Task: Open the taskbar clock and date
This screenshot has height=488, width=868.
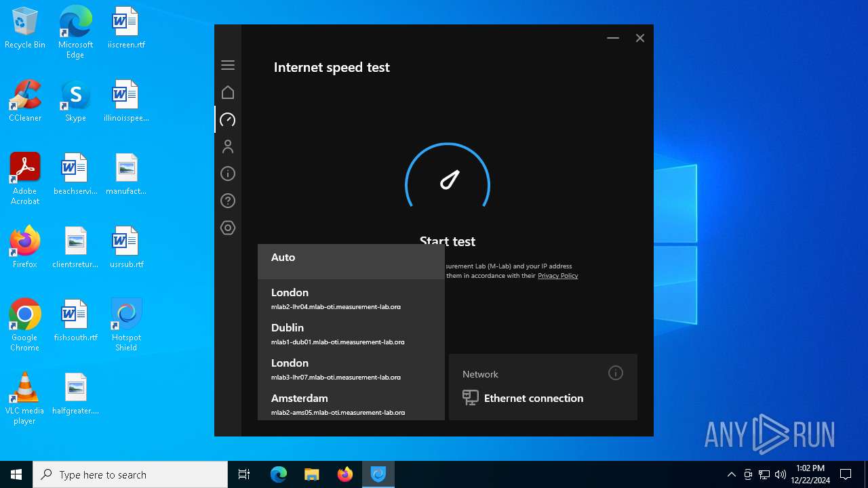Action: tap(811, 474)
